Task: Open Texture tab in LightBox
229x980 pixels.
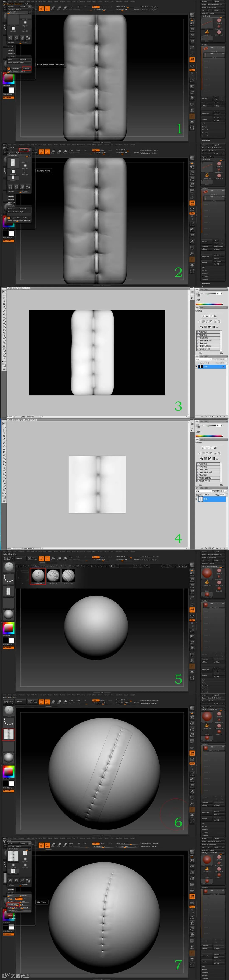Action: pyautogui.click(x=45, y=566)
